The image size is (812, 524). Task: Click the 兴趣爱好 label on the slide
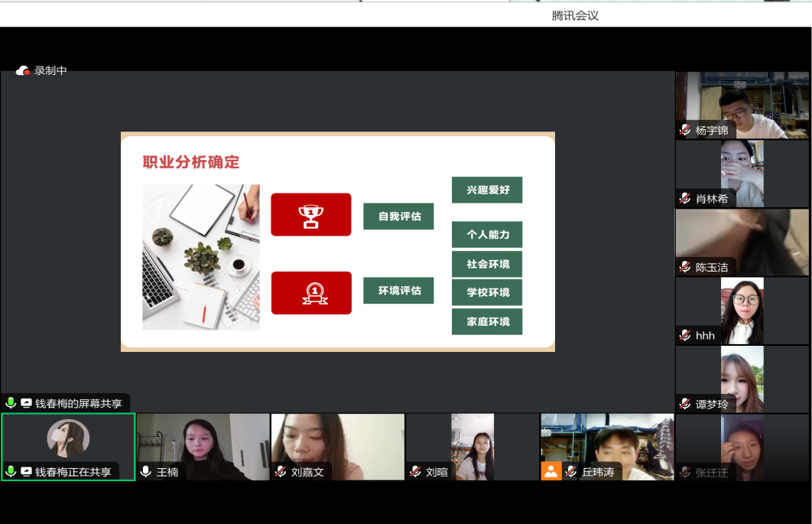tap(487, 190)
